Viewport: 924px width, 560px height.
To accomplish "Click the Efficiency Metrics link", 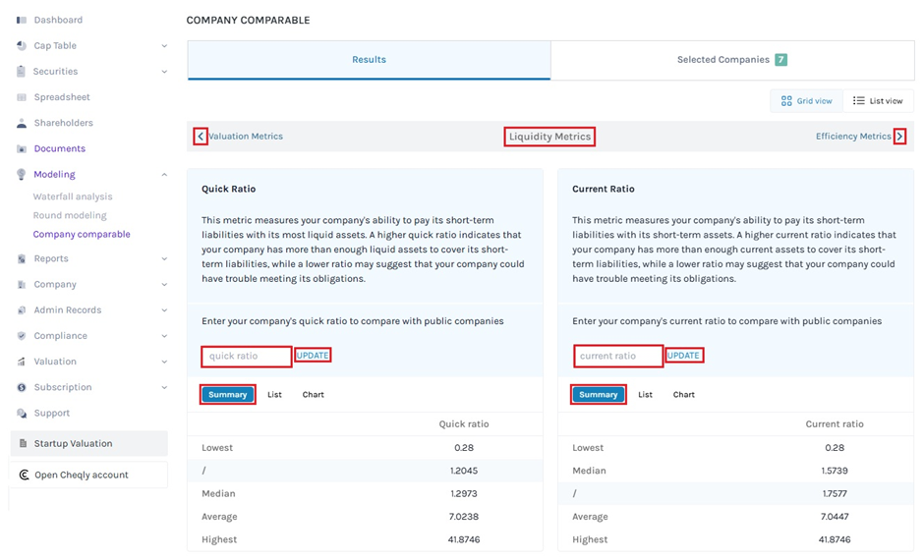I will [852, 137].
